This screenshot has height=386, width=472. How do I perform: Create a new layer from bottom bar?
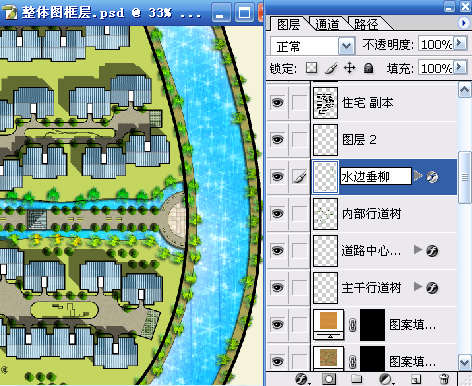click(x=416, y=379)
